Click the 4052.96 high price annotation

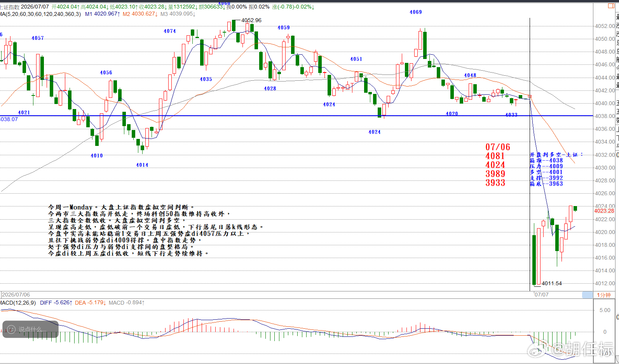251,20
